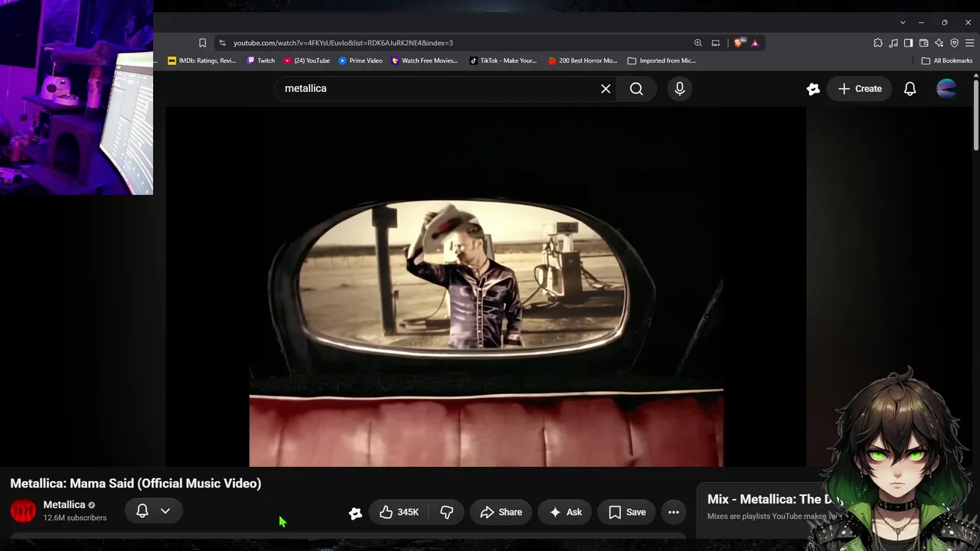This screenshot has width=980, height=551.
Task: Open YouTube notifications bell in header
Action: click(910, 89)
